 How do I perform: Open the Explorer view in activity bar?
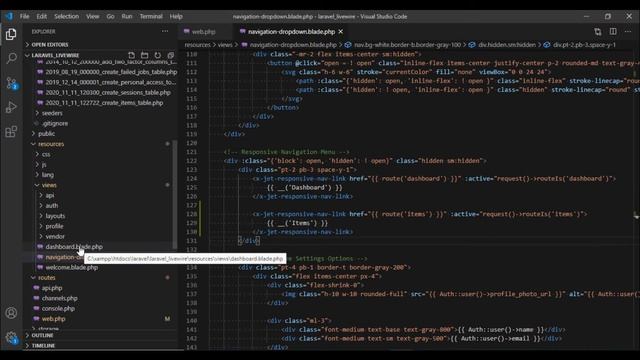pyautogui.click(x=11, y=34)
